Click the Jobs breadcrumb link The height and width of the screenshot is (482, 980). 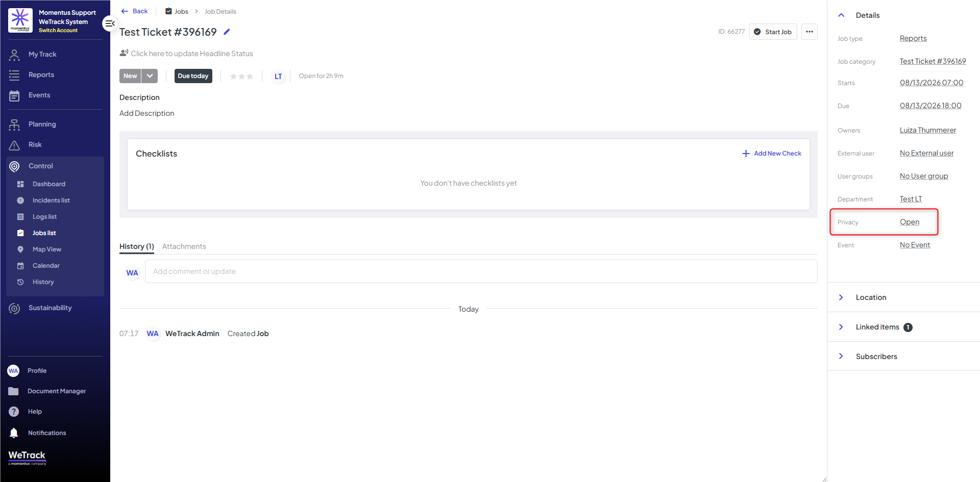point(177,11)
